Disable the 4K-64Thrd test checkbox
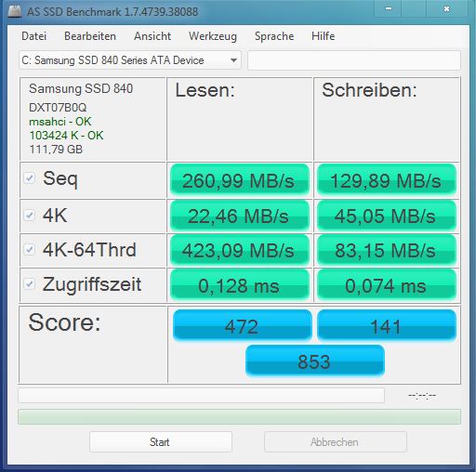476x472 pixels. click(x=30, y=249)
